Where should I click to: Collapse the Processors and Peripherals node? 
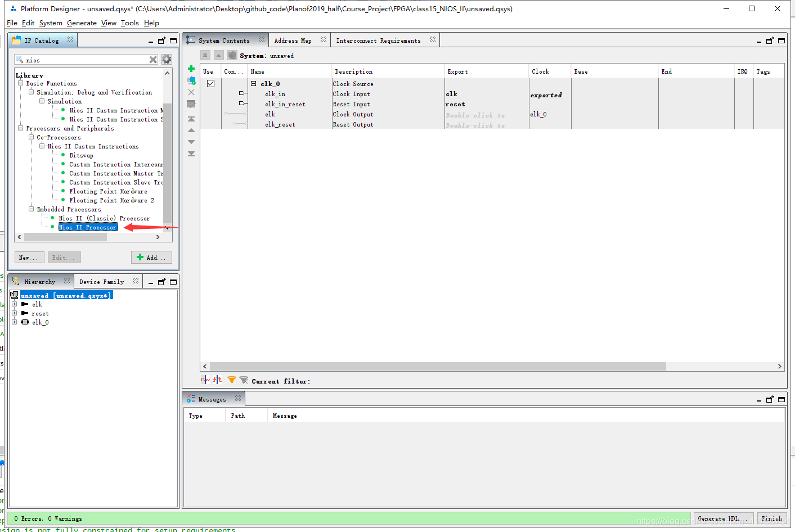[x=21, y=128]
